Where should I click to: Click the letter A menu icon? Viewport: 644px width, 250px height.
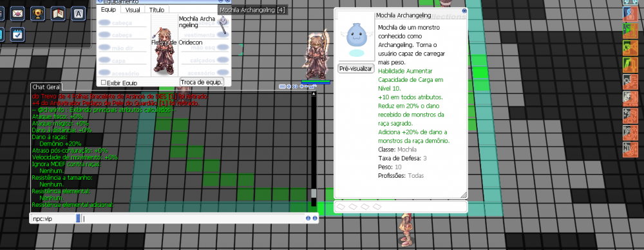point(79,14)
